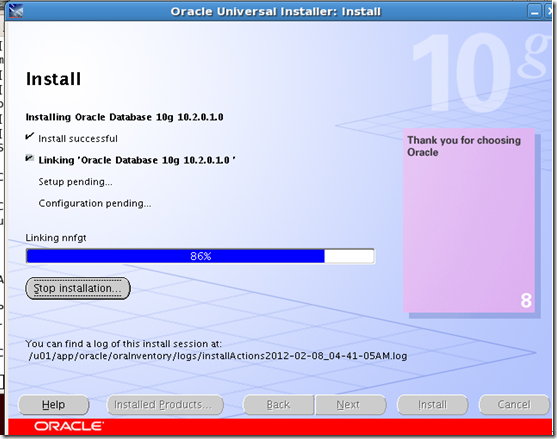The height and width of the screenshot is (439, 557).
Task: Cancel the Oracle installation
Action: click(514, 405)
